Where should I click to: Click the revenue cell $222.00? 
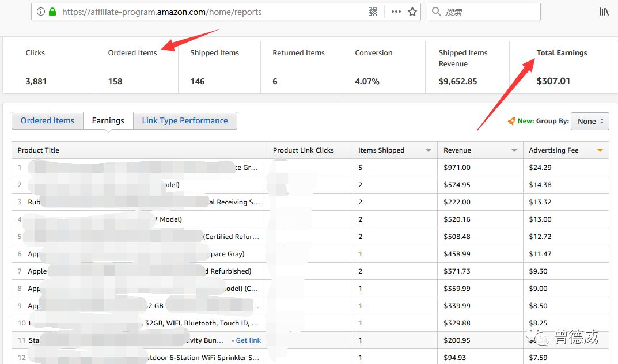pyautogui.click(x=457, y=202)
